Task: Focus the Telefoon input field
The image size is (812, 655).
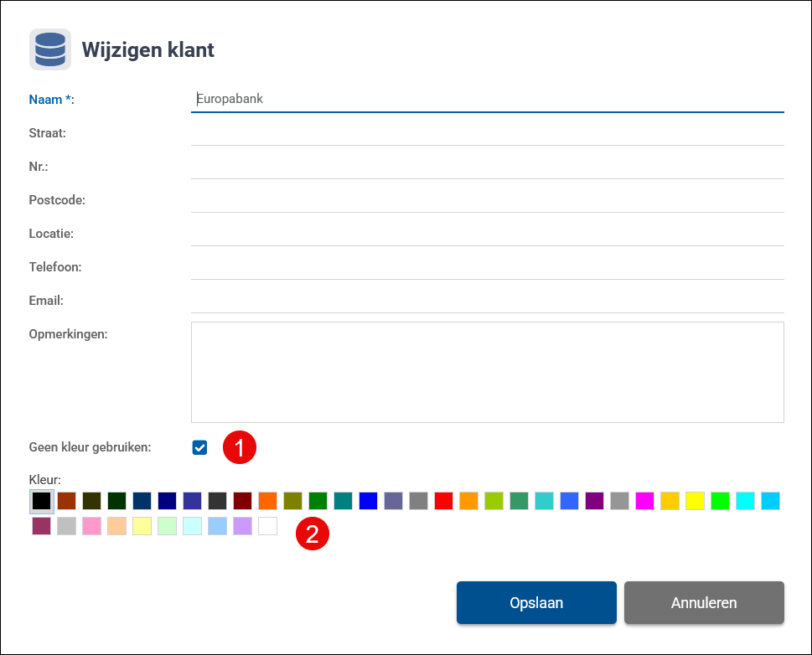Action: click(x=487, y=266)
